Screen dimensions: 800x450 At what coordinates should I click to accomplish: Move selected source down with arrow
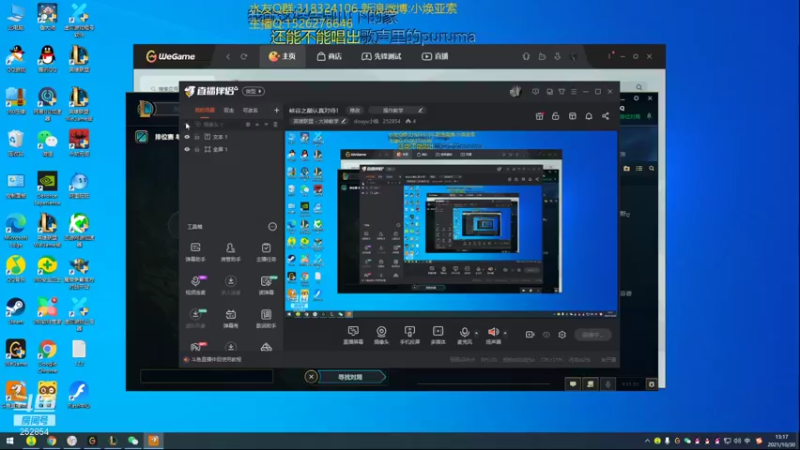click(x=266, y=124)
